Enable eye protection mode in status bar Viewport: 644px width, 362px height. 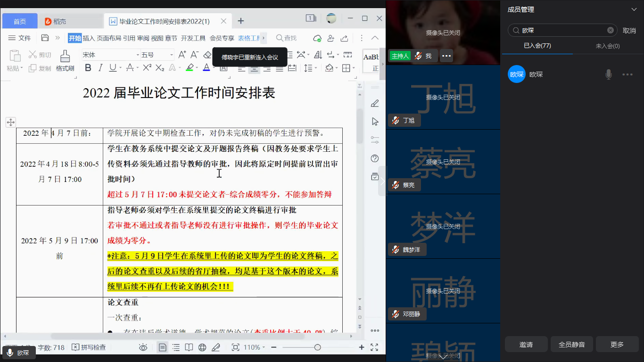(143, 347)
